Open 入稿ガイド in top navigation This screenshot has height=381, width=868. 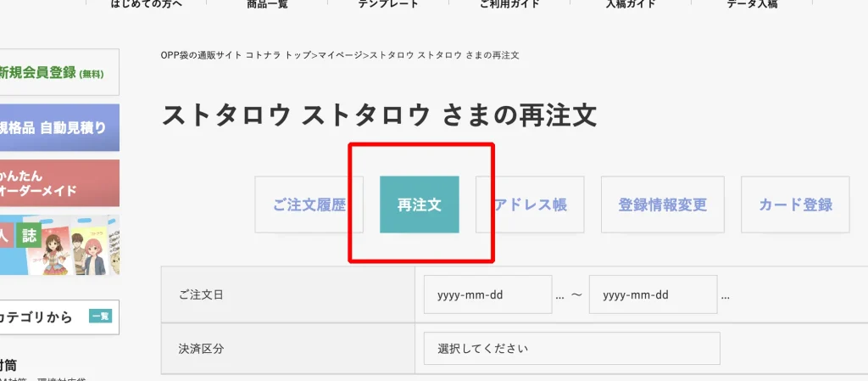[631, 4]
